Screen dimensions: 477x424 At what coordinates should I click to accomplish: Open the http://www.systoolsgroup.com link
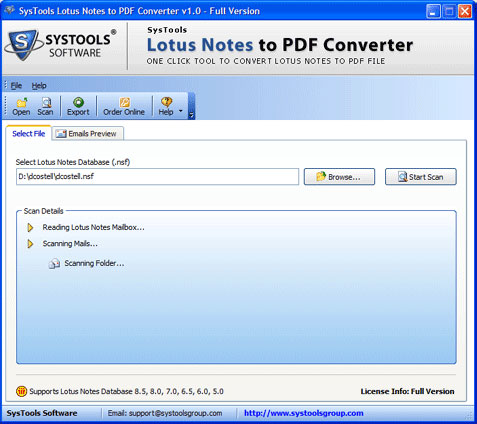tap(304, 413)
